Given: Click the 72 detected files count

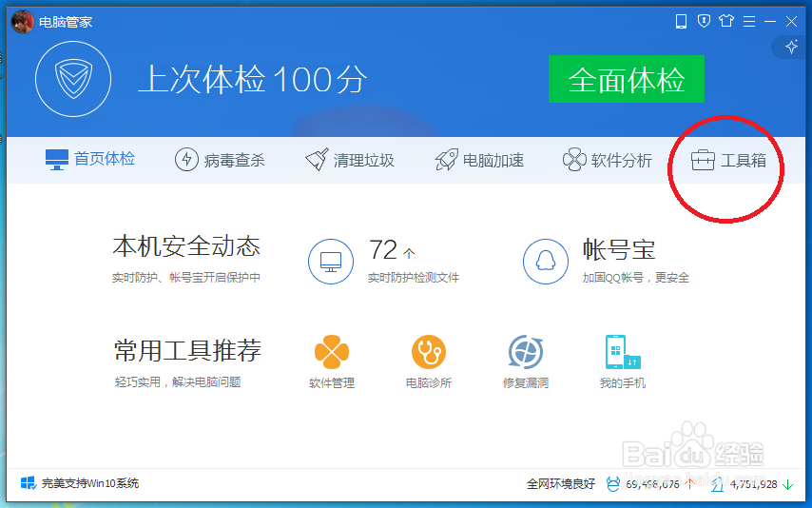Looking at the screenshot, I should (382, 250).
